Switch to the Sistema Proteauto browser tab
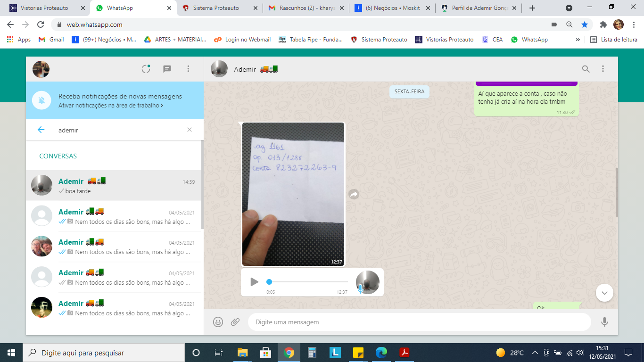 216,8
